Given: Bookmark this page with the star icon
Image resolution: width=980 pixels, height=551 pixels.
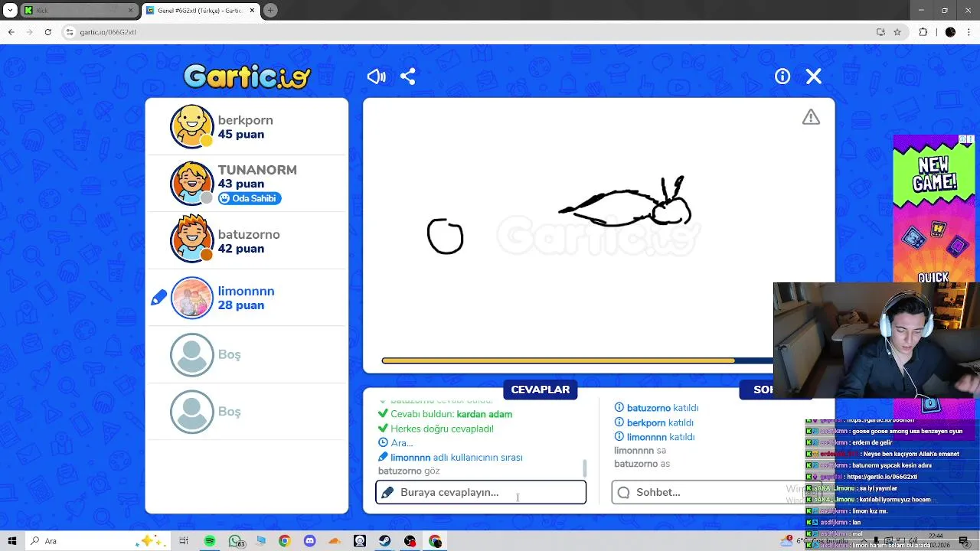Looking at the screenshot, I should click(x=897, y=32).
